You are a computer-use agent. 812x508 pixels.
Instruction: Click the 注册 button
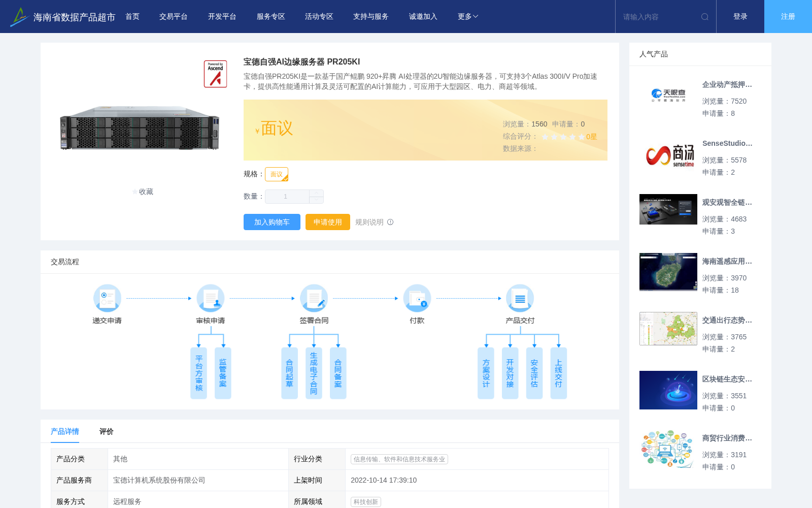pyautogui.click(x=788, y=17)
